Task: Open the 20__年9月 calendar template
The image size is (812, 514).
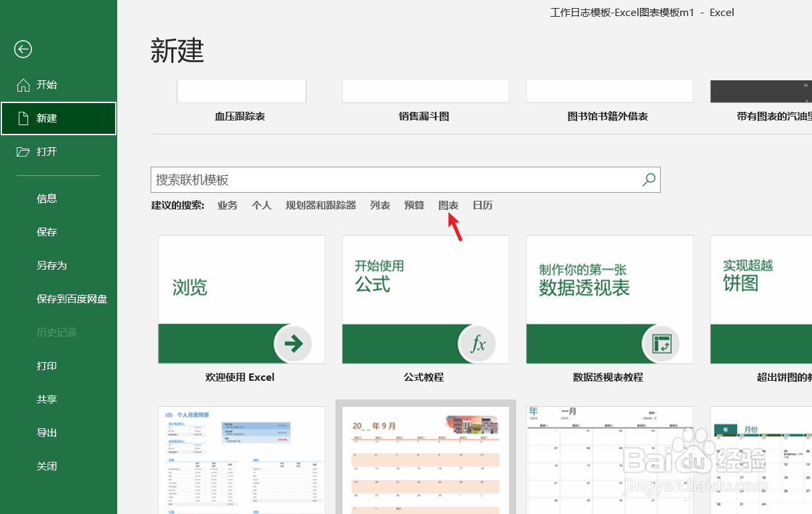Action: coord(426,460)
